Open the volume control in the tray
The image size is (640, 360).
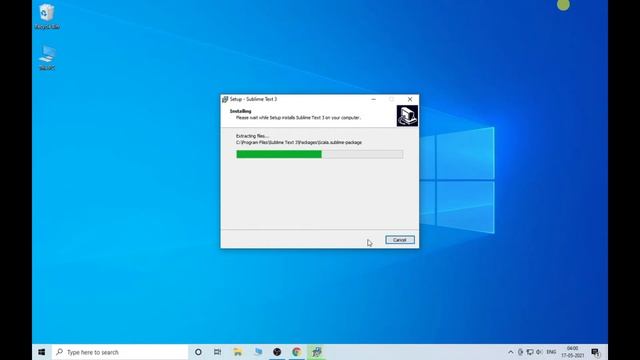539,352
